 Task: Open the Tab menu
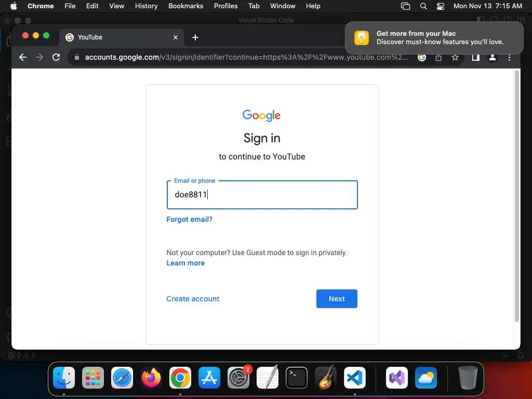tap(254, 6)
